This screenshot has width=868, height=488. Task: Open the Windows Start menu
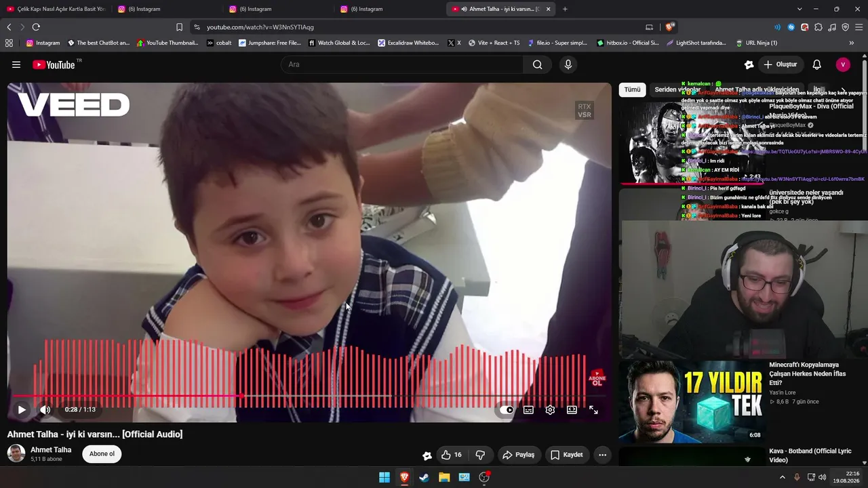(x=384, y=477)
